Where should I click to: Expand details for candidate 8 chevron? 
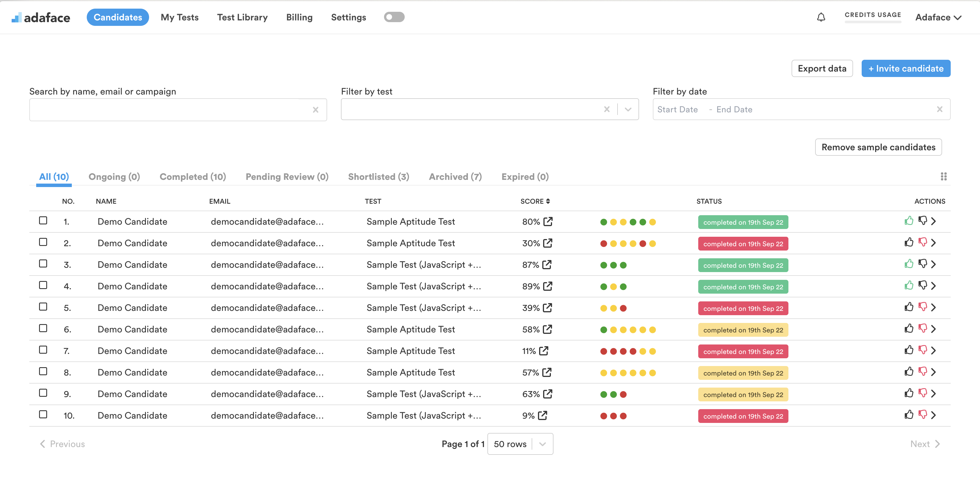[934, 372]
